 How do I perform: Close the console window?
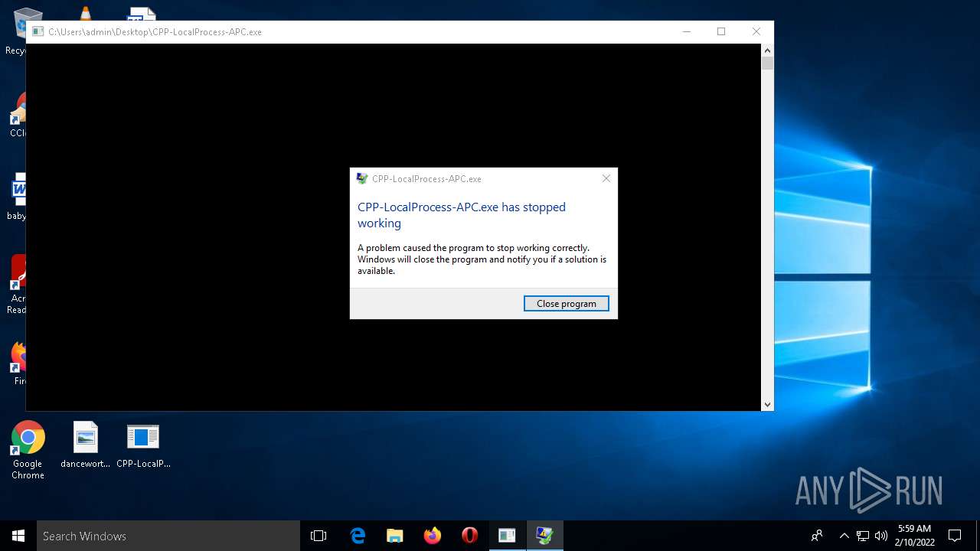[756, 31]
